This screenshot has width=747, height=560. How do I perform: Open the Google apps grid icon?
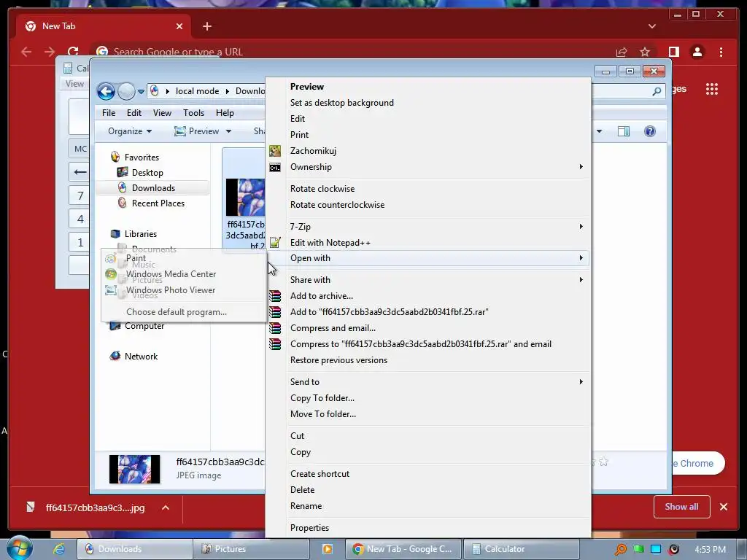tap(712, 89)
